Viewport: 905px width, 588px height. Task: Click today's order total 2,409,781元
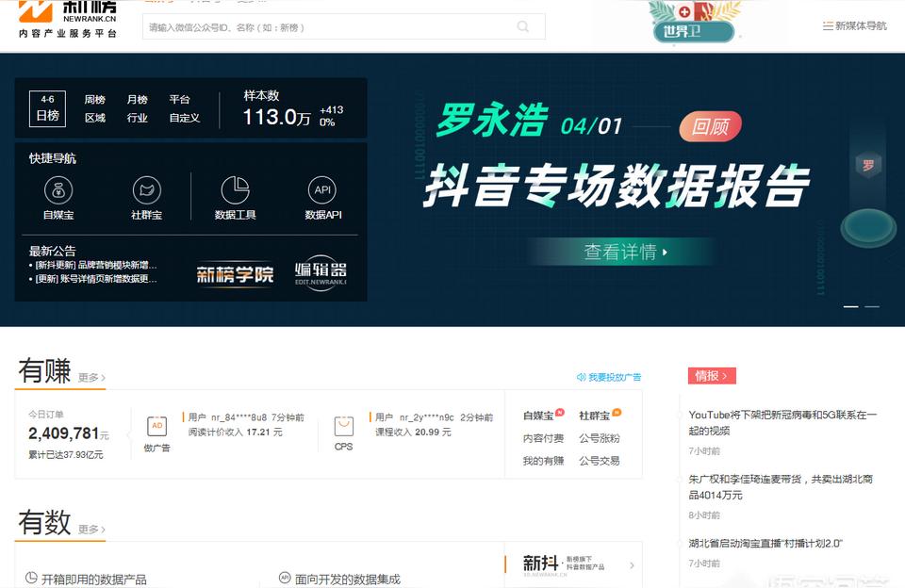pos(69,433)
